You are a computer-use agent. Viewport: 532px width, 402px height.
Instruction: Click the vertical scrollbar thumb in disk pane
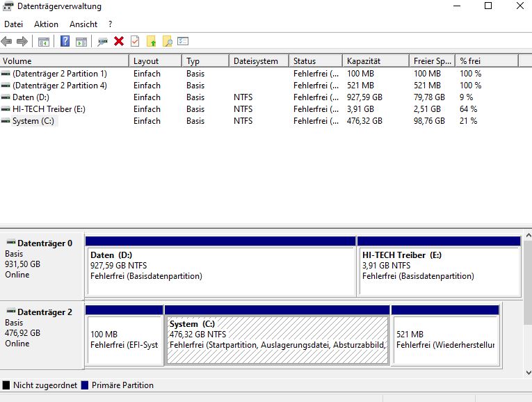[528, 282]
